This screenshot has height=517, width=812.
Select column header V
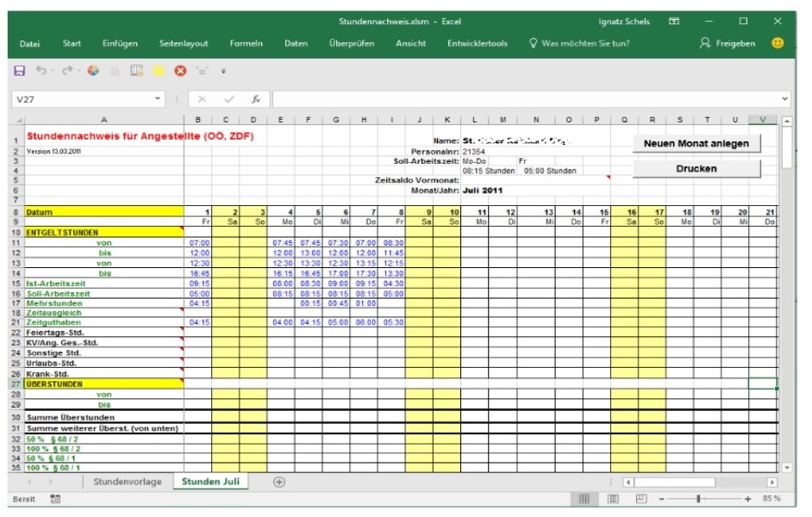click(x=762, y=120)
